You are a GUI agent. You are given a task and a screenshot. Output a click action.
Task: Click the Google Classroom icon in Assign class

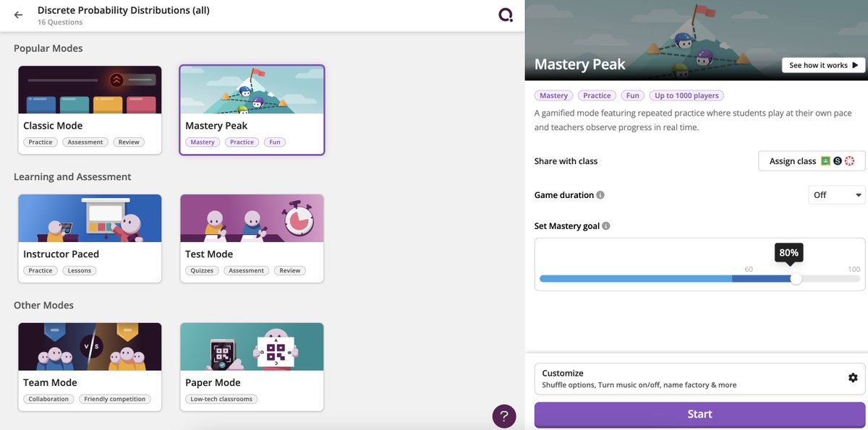(x=825, y=161)
